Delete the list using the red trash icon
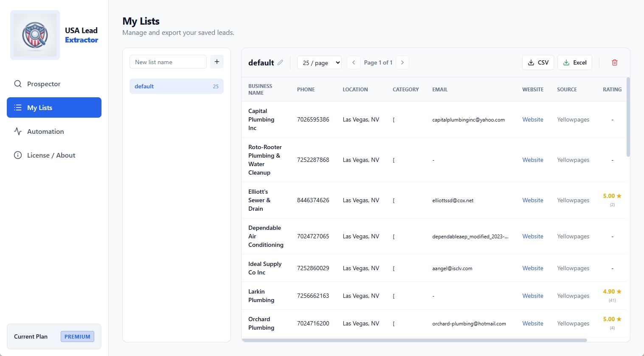Viewport: 644px width, 356px height. (x=614, y=62)
